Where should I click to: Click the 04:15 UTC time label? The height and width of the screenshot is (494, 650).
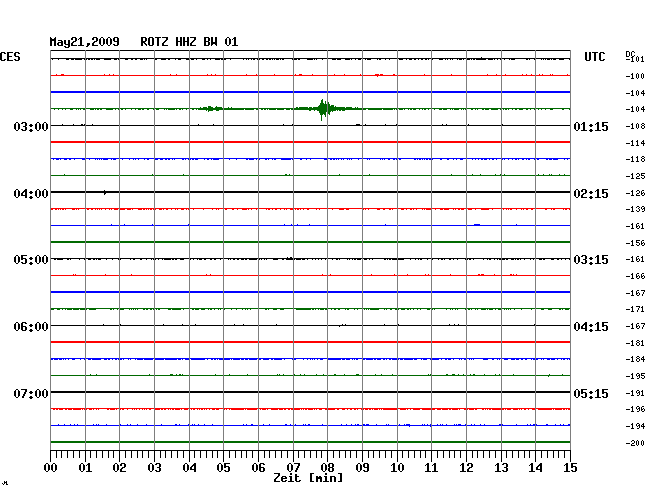(591, 327)
